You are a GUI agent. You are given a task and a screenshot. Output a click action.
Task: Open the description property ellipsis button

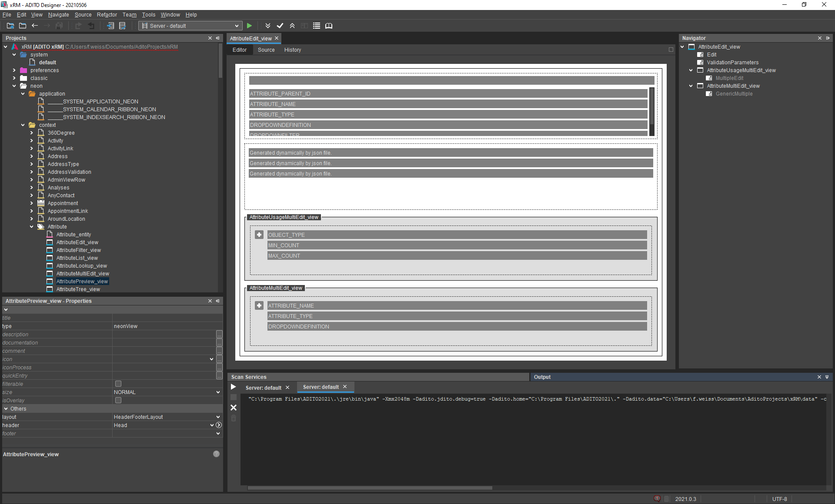coord(219,335)
